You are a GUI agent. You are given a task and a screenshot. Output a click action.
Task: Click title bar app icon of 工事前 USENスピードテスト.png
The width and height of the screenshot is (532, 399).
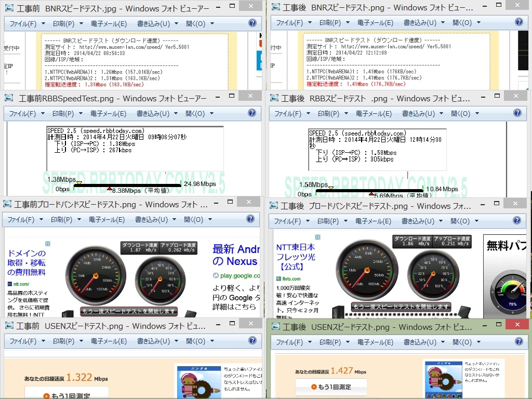click(x=9, y=325)
